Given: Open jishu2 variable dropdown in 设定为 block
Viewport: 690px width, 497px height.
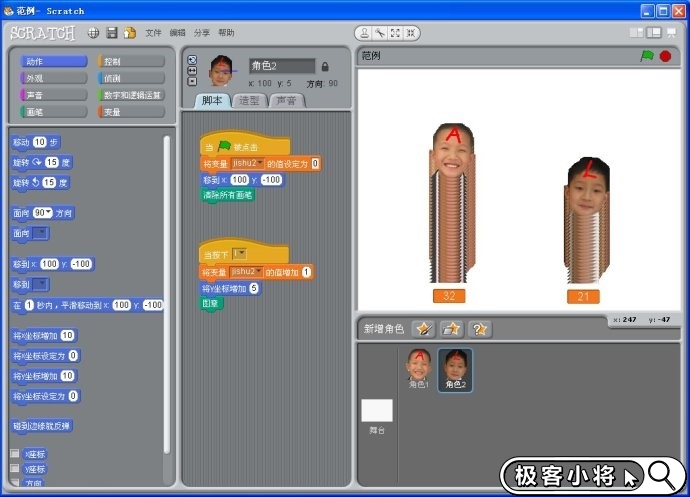Looking at the screenshot, I should click(x=258, y=163).
